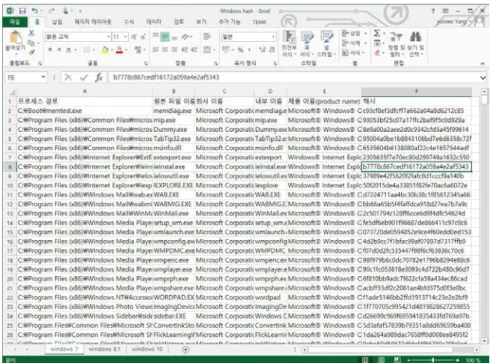The image size is (493, 363).
Task: Undo the last action
Action: 34,11
